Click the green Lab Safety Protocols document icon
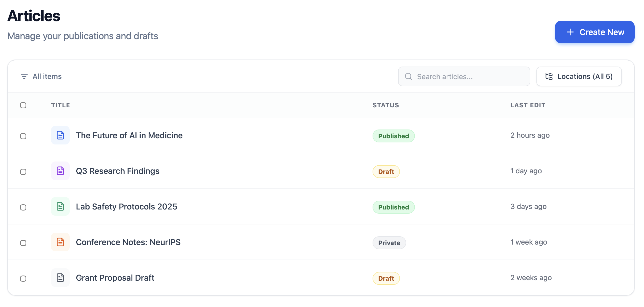Viewport: 644px width, 307px height. tap(60, 206)
